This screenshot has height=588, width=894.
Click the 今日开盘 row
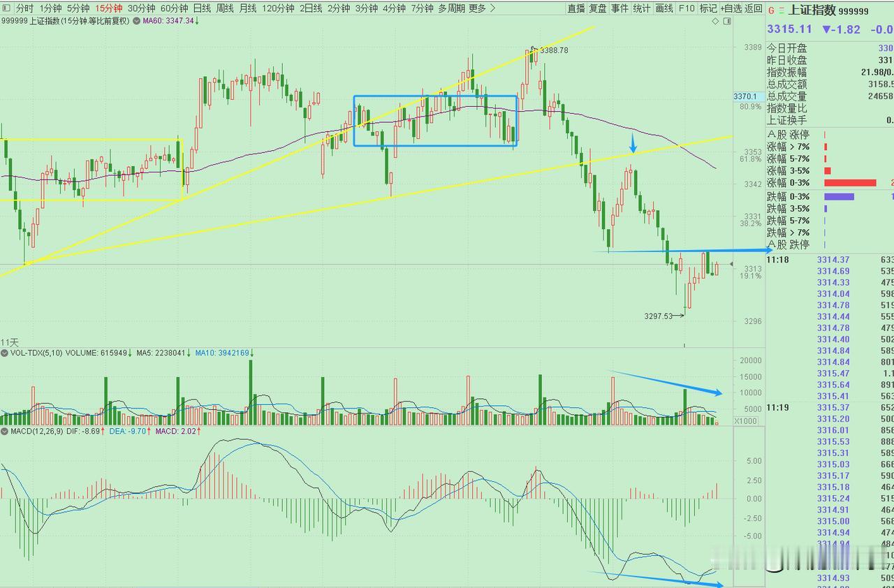click(x=830, y=48)
